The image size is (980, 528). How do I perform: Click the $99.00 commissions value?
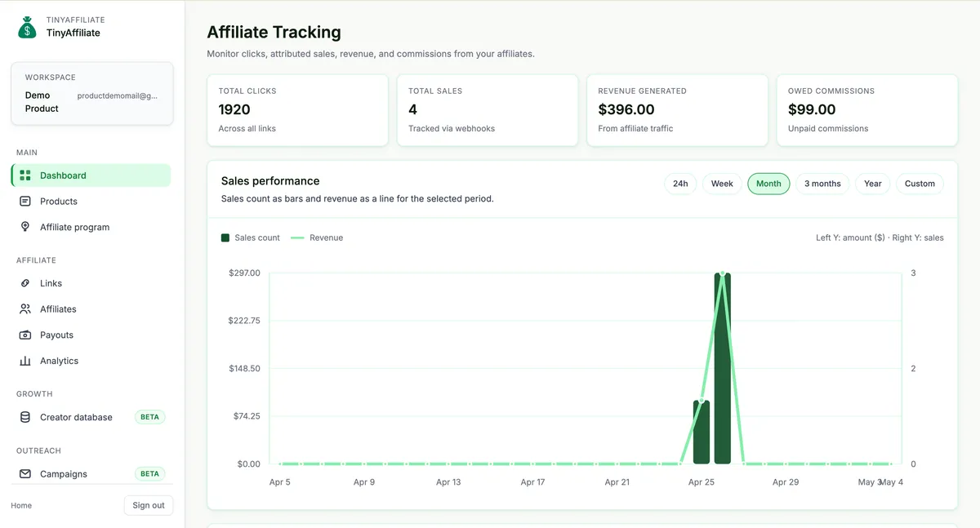[x=812, y=109]
